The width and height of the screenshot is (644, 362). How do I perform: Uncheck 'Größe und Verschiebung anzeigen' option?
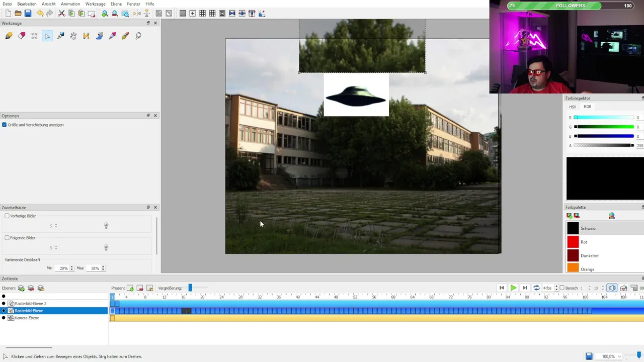[x=5, y=125]
